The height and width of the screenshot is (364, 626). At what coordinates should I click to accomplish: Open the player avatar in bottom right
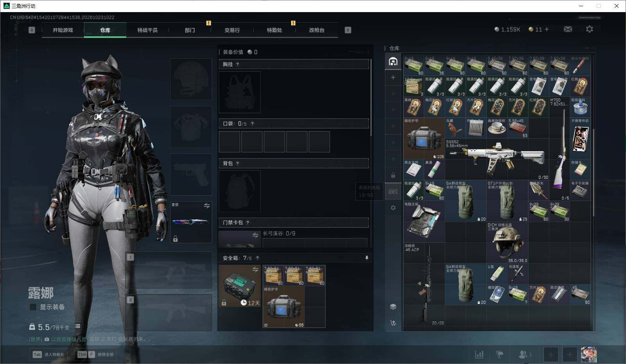[x=588, y=354]
